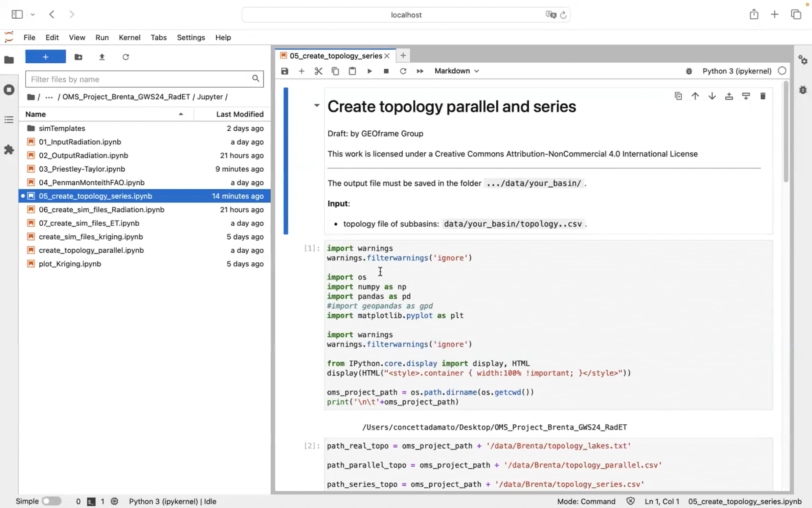Move the selected cell down
Viewport: 812px width, 508px height.
pos(712,96)
